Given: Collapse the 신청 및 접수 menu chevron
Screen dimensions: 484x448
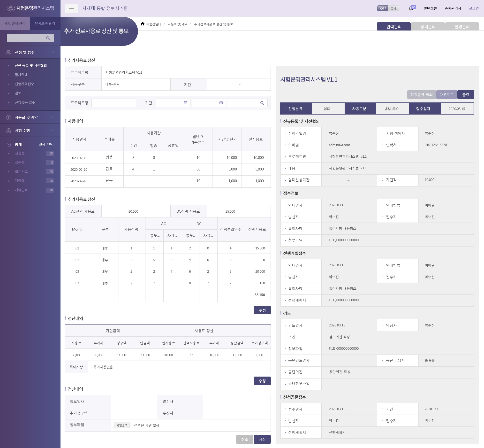Looking at the screenshot, I should [x=53, y=52].
